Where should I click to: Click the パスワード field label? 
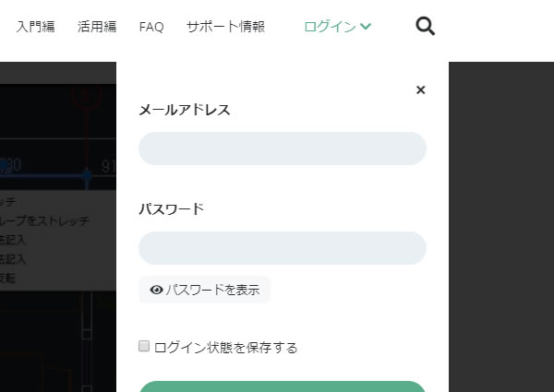[x=172, y=209]
